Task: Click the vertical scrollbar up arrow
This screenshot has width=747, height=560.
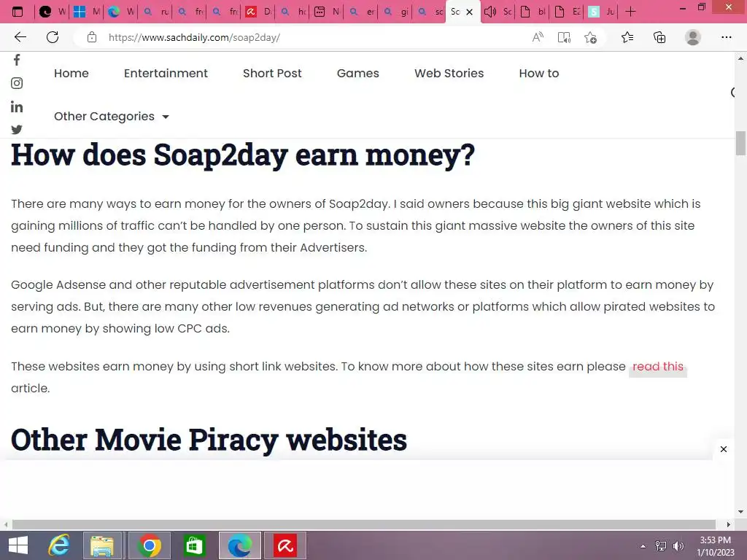Action: point(740,58)
